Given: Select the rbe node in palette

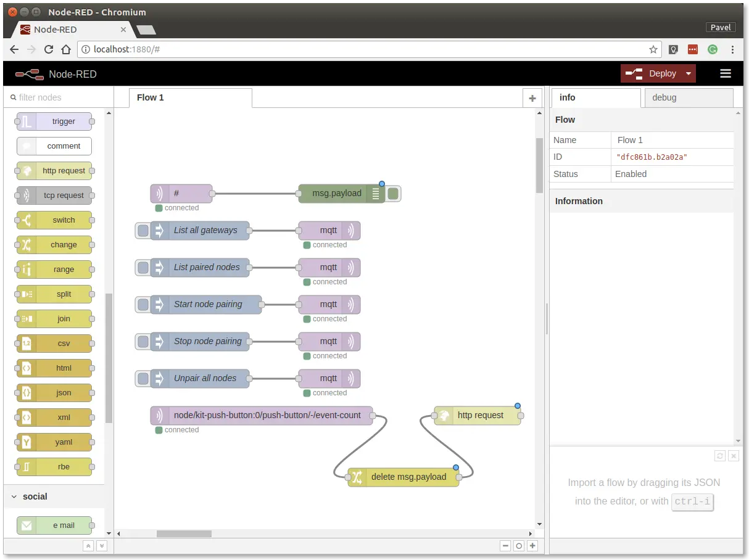Looking at the screenshot, I should [x=54, y=467].
